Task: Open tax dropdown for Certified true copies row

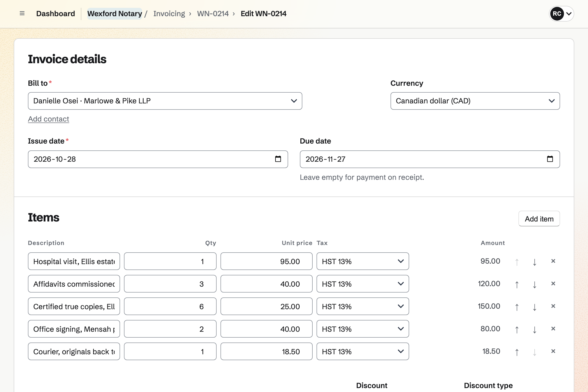Action: 363,306
